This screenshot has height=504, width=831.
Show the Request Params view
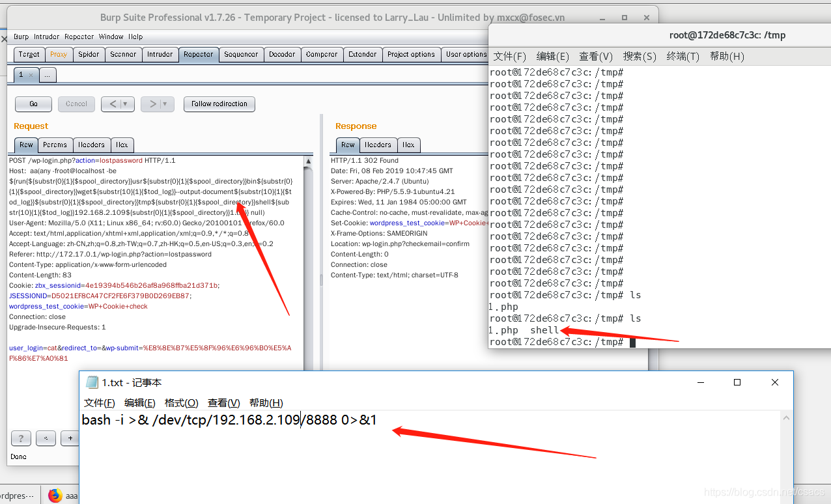55,145
